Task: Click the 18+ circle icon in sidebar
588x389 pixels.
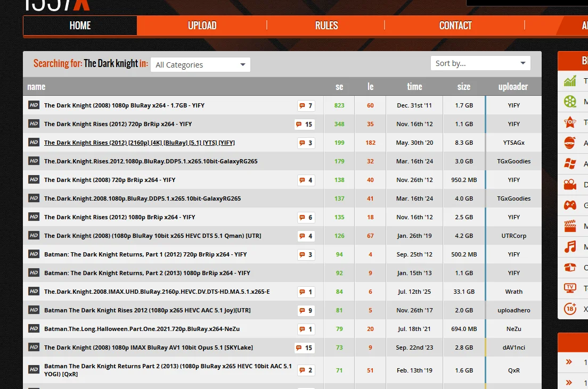Action: pos(570,309)
